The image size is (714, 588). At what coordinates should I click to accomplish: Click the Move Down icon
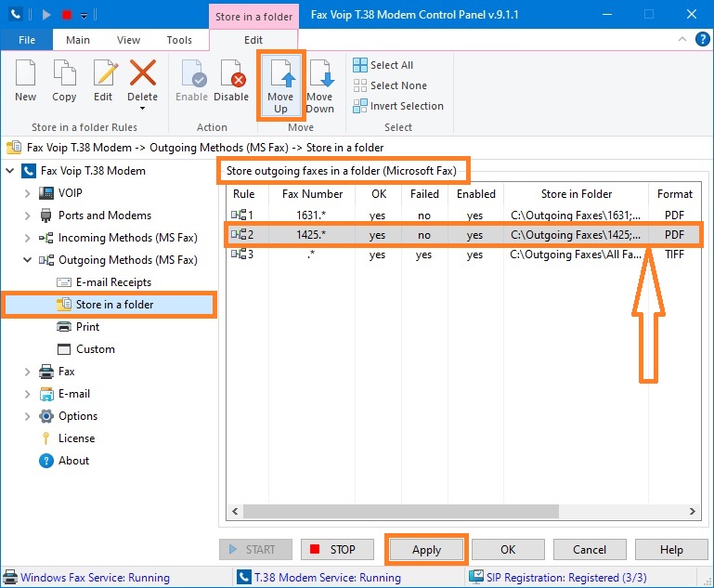click(x=321, y=72)
